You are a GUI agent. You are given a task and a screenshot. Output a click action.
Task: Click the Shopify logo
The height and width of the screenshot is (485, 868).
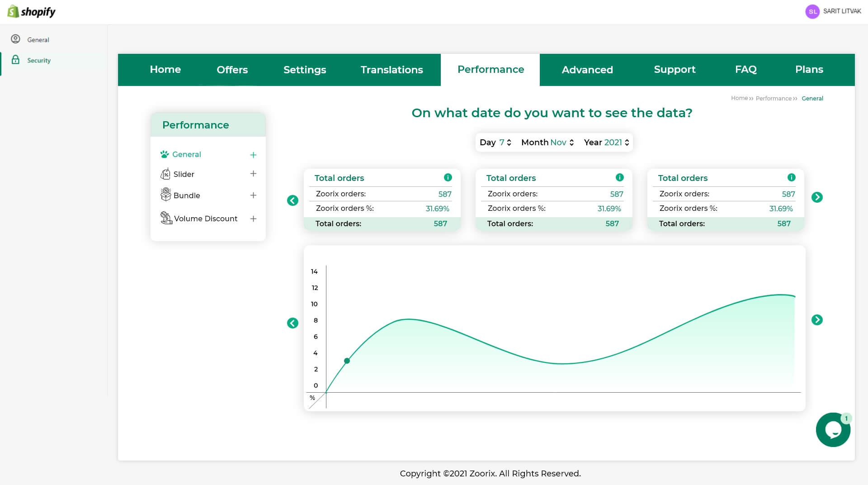click(x=32, y=11)
